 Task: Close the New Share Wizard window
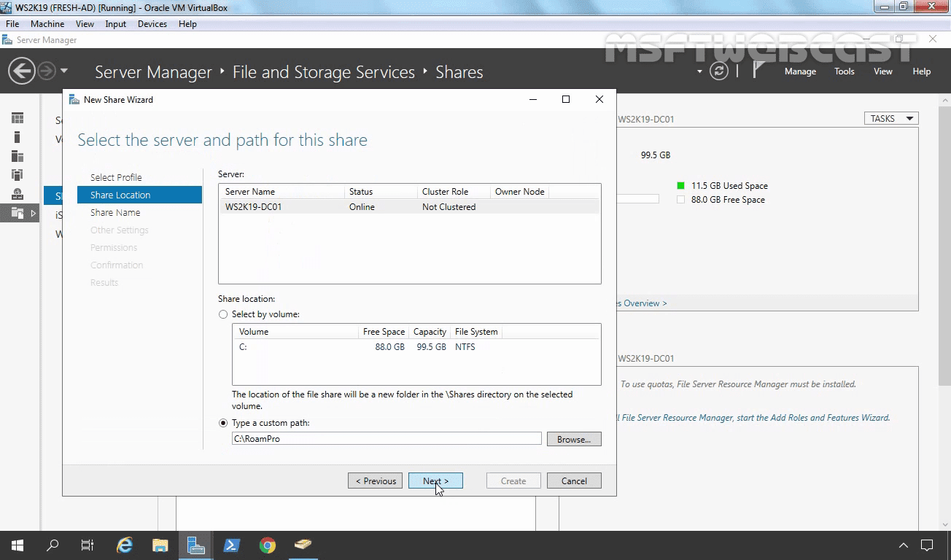coord(599,100)
